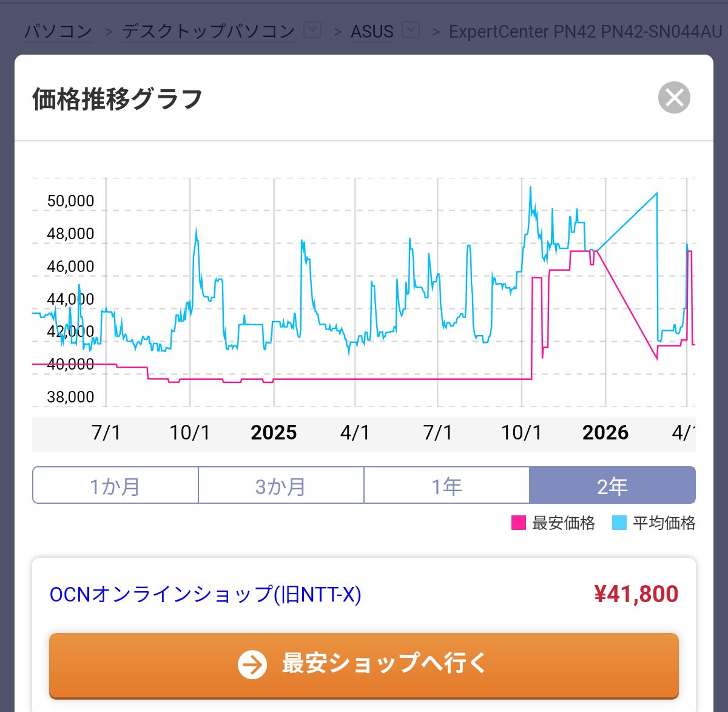This screenshot has width=728, height=712.
Task: Open デスクトップパソコン breadcrumb link
Action: (209, 31)
